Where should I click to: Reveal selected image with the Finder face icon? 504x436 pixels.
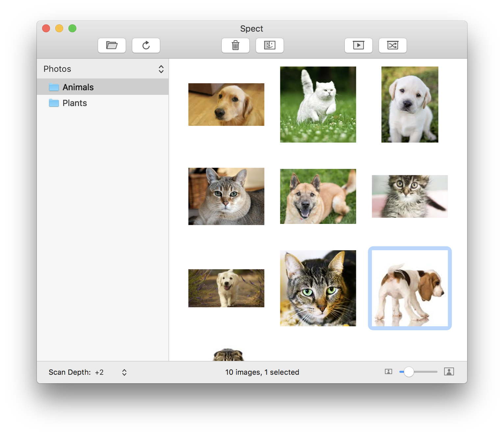pos(270,45)
